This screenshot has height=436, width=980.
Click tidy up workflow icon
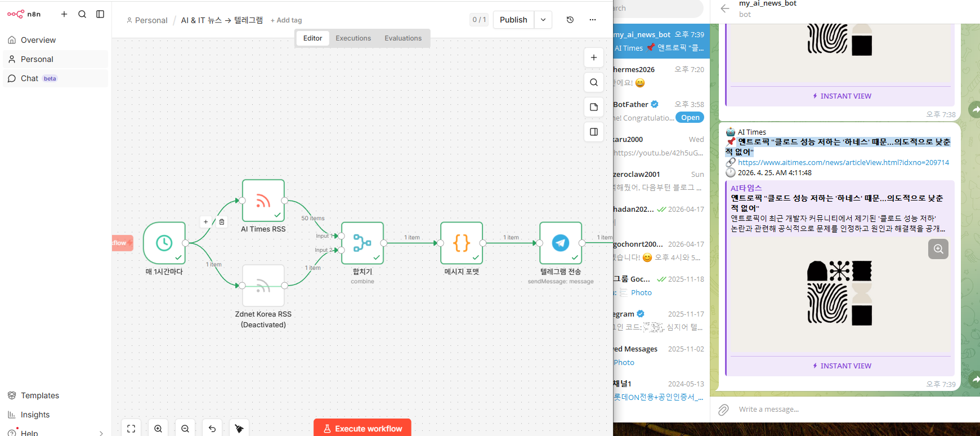click(x=239, y=429)
